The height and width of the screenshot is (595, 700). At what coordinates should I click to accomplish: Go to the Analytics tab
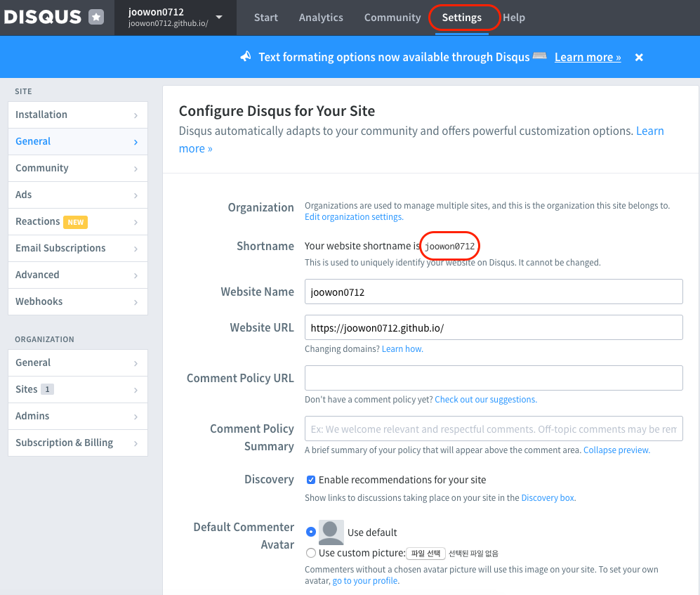[321, 18]
